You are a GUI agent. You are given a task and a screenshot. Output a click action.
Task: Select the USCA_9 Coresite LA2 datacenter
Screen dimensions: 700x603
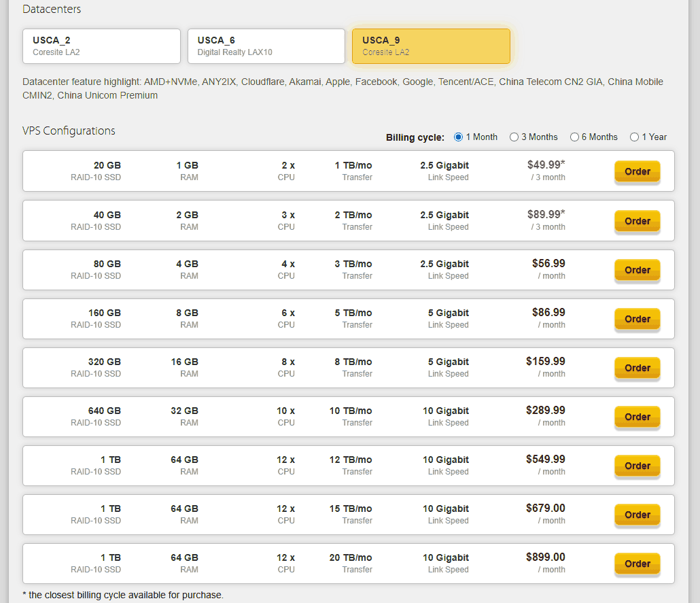431,46
